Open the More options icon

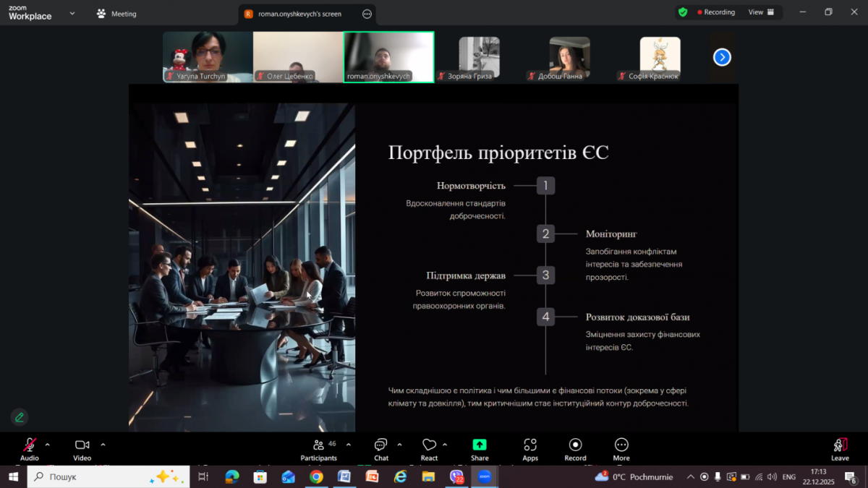[x=621, y=445]
